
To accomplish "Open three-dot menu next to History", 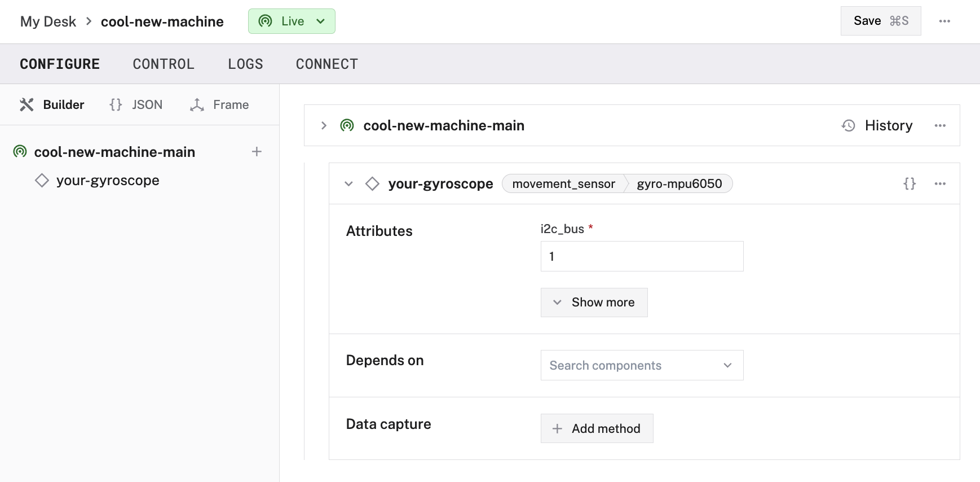I will click(x=939, y=125).
